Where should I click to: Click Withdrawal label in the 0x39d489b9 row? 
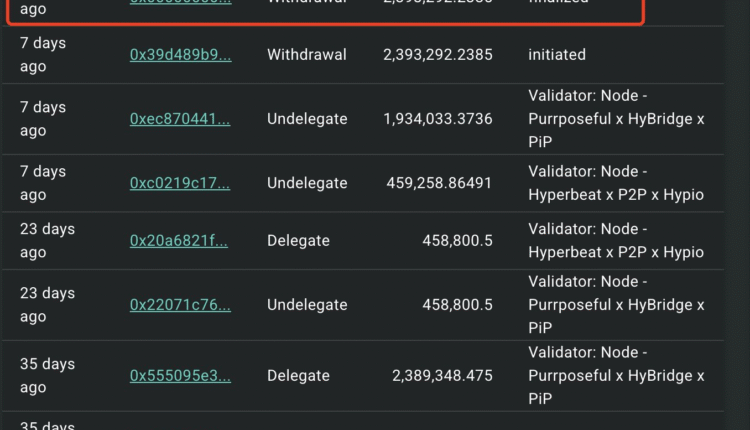pos(305,55)
